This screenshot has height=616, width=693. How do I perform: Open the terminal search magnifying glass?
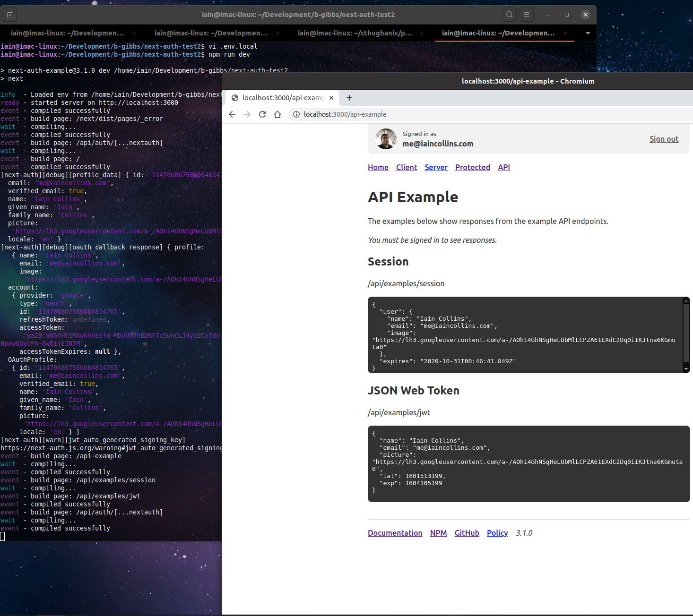509,14
